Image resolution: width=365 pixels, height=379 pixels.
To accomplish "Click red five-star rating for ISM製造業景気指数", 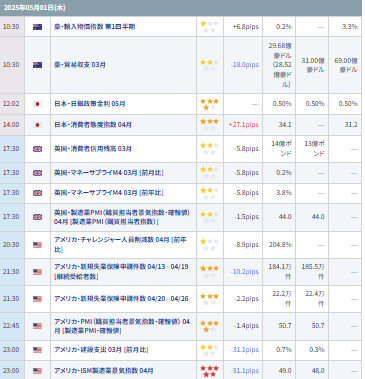I will click(x=209, y=371).
